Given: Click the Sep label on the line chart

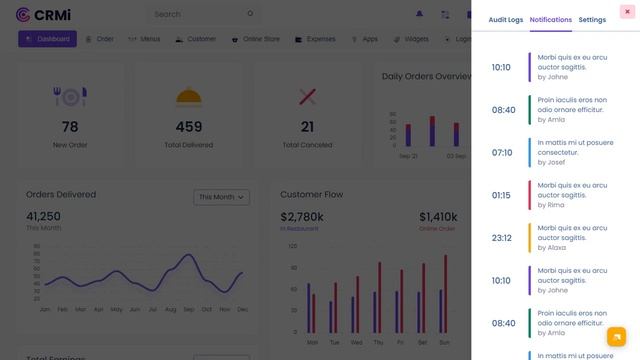Looking at the screenshot, I should [x=189, y=309].
